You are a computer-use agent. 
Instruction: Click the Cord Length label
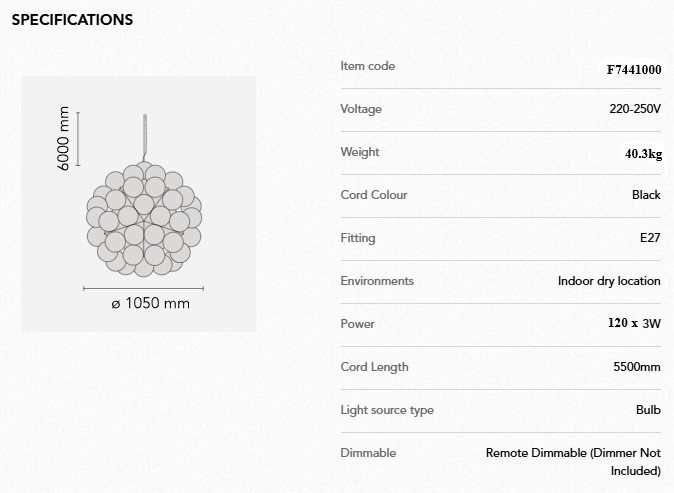(x=374, y=367)
